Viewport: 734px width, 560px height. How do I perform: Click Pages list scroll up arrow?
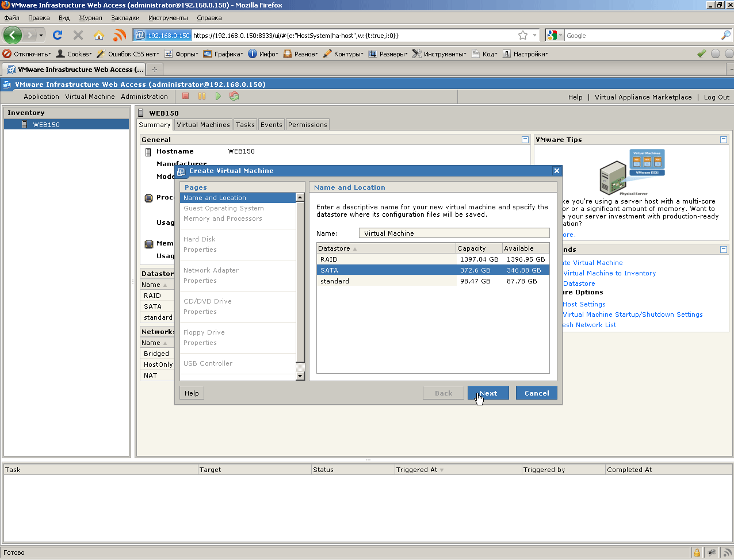(x=300, y=197)
